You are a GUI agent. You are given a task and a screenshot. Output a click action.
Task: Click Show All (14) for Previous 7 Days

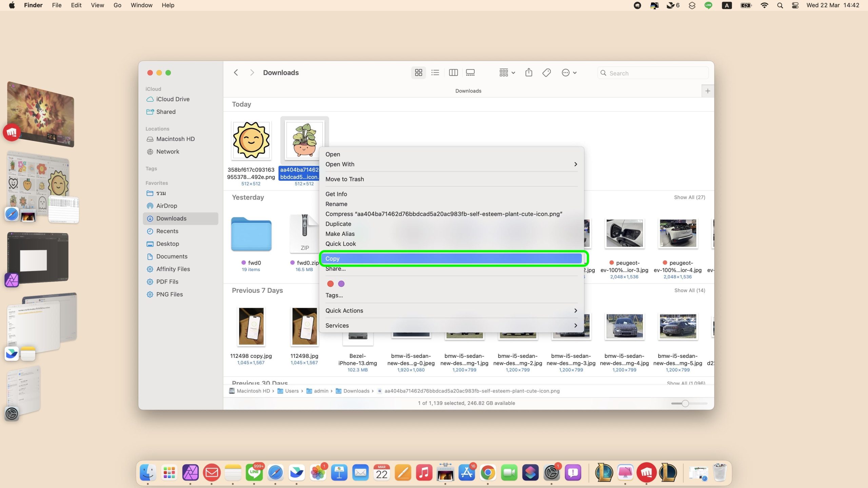coord(689,290)
